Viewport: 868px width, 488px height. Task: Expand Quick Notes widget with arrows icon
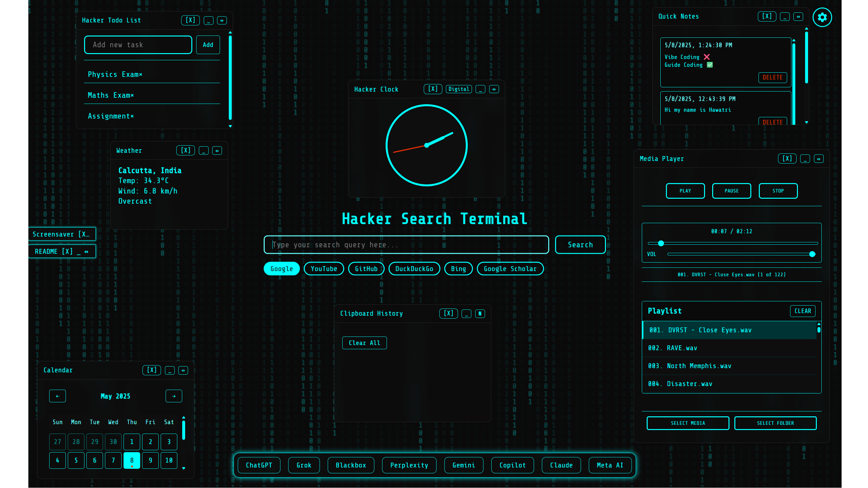(x=798, y=17)
